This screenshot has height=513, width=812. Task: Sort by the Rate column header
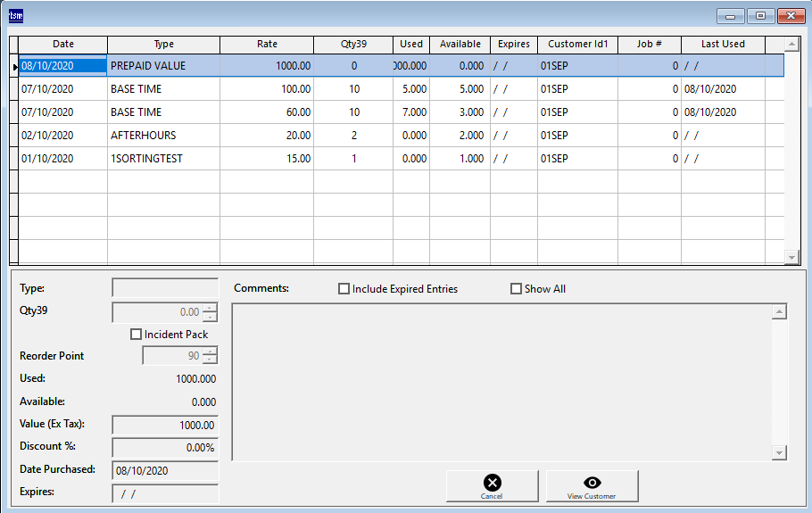pyautogui.click(x=267, y=44)
